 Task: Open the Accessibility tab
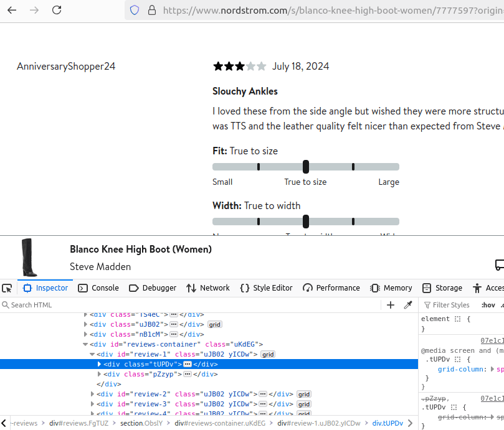tap(488, 288)
